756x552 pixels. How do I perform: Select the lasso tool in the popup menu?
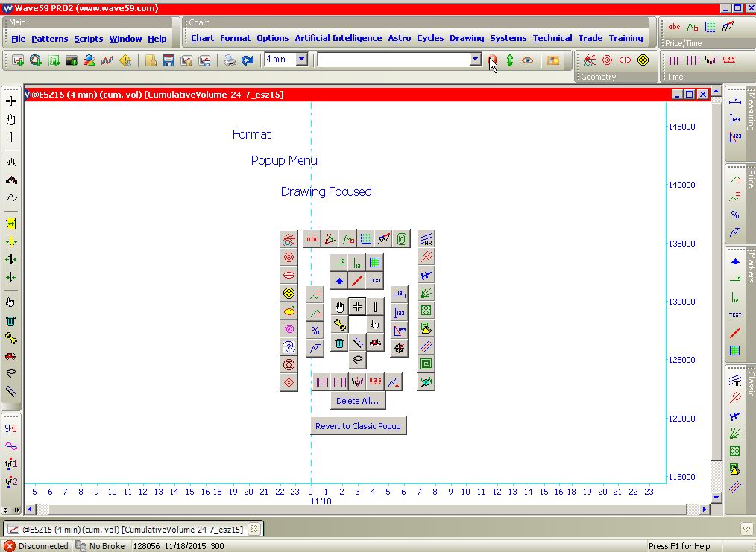pos(357,360)
